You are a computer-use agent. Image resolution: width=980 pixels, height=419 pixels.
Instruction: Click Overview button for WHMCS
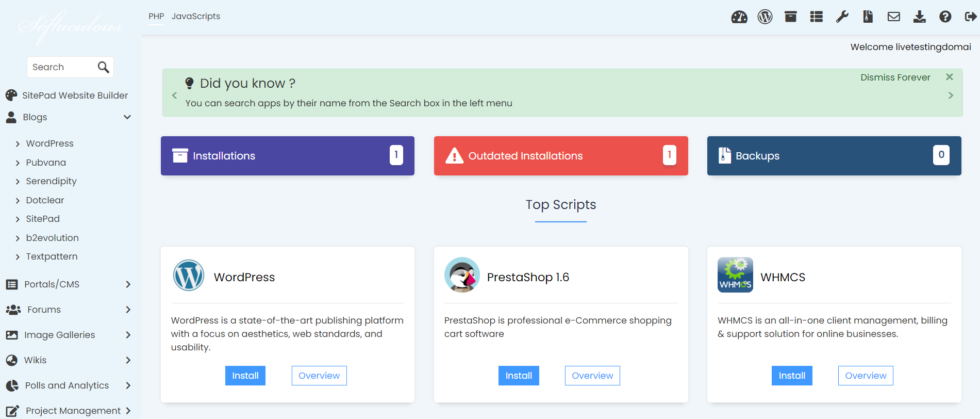tap(866, 376)
